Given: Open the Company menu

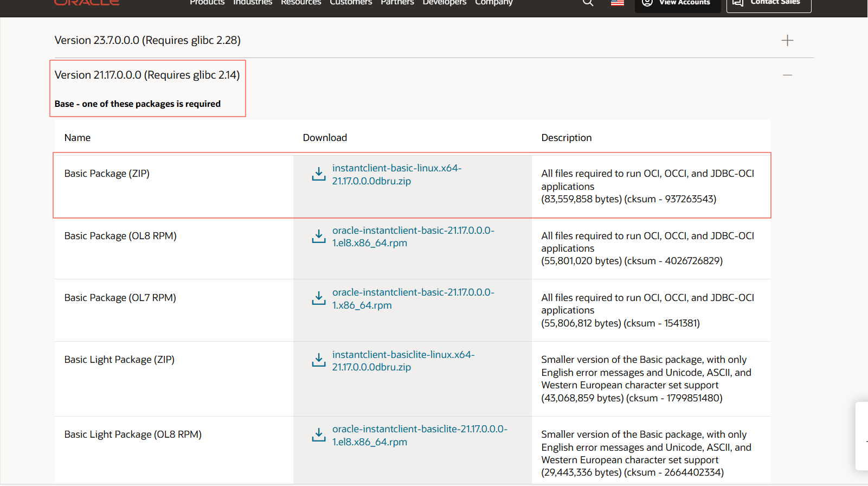Looking at the screenshot, I should [493, 3].
